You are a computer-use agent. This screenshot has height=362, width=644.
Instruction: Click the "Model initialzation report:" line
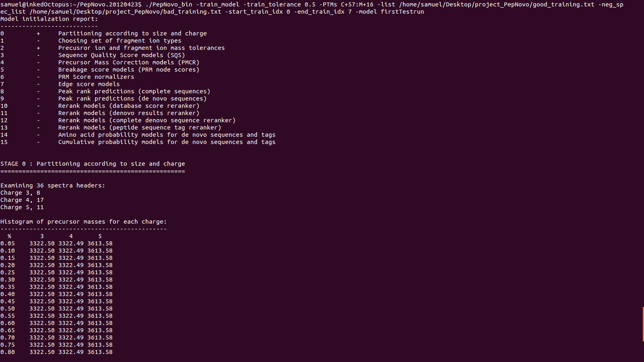coord(49,19)
